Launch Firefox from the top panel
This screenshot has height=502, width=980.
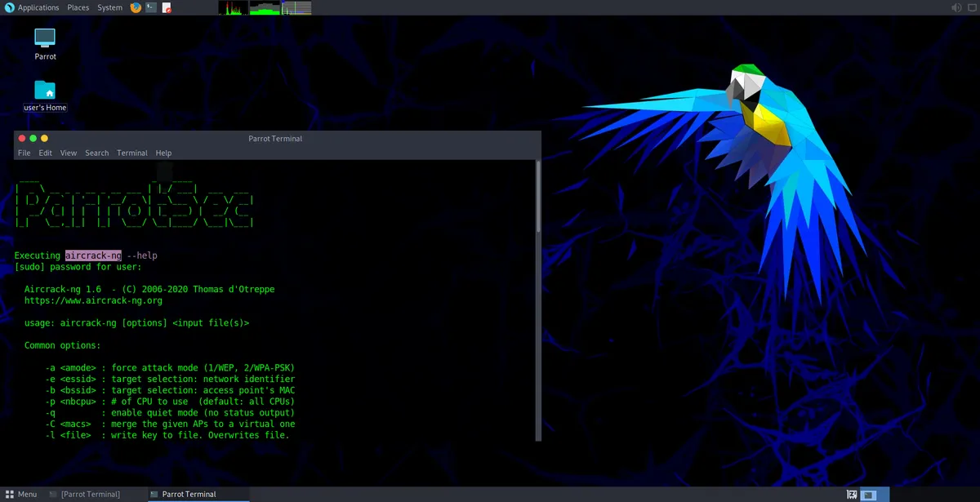click(x=135, y=7)
